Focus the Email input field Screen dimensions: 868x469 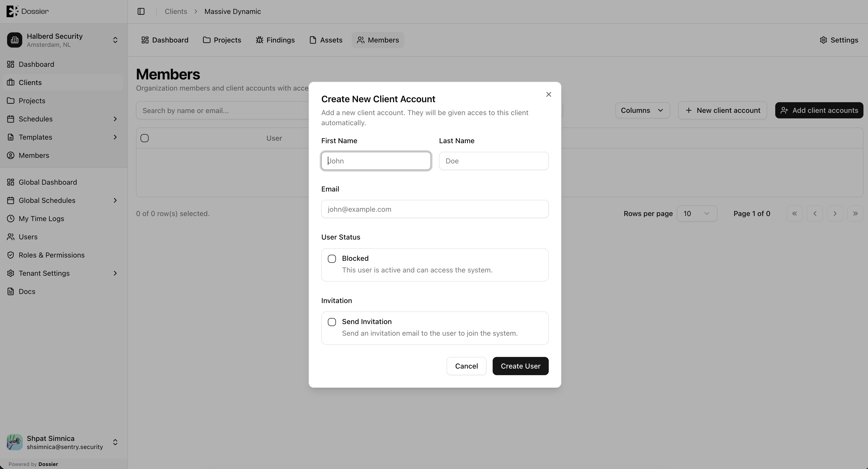tap(435, 209)
